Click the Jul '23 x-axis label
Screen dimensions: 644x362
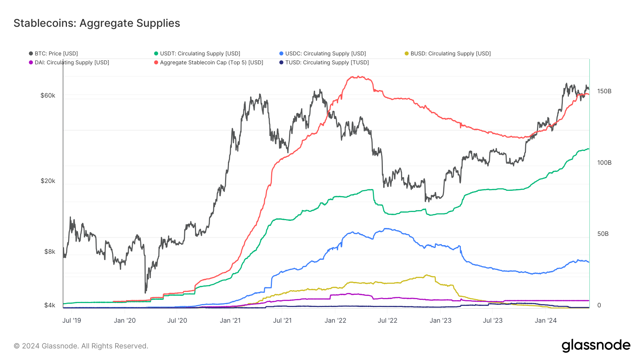(493, 321)
